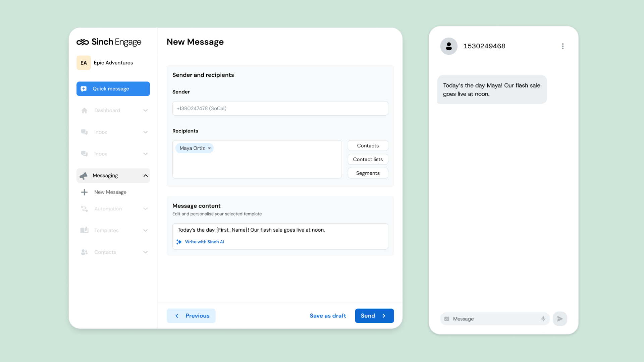This screenshot has width=644, height=362.
Task: Open the Segments recipient picker
Action: pos(368,173)
